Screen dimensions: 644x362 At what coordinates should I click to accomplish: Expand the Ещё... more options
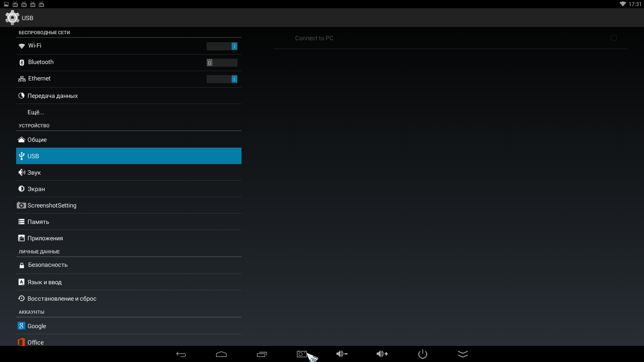[x=36, y=112]
